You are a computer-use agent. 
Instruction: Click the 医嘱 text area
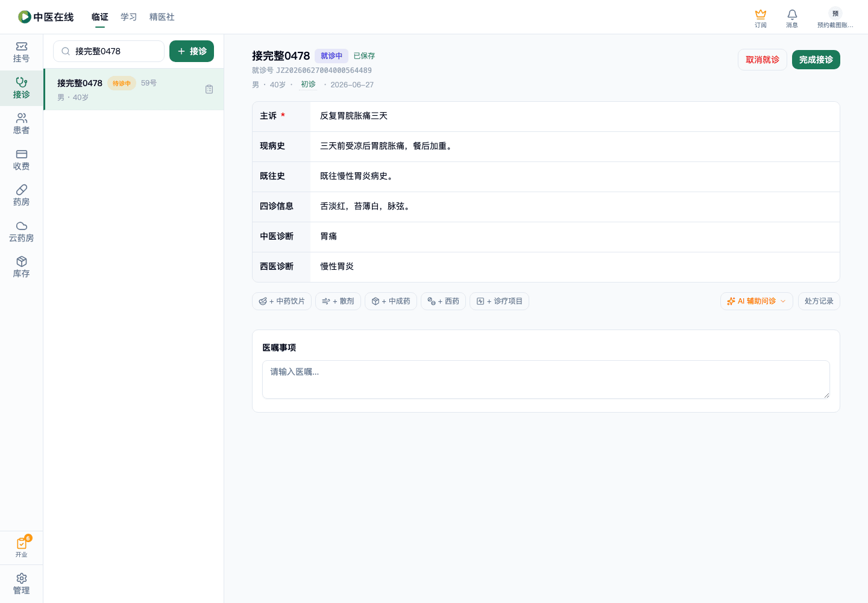546,380
